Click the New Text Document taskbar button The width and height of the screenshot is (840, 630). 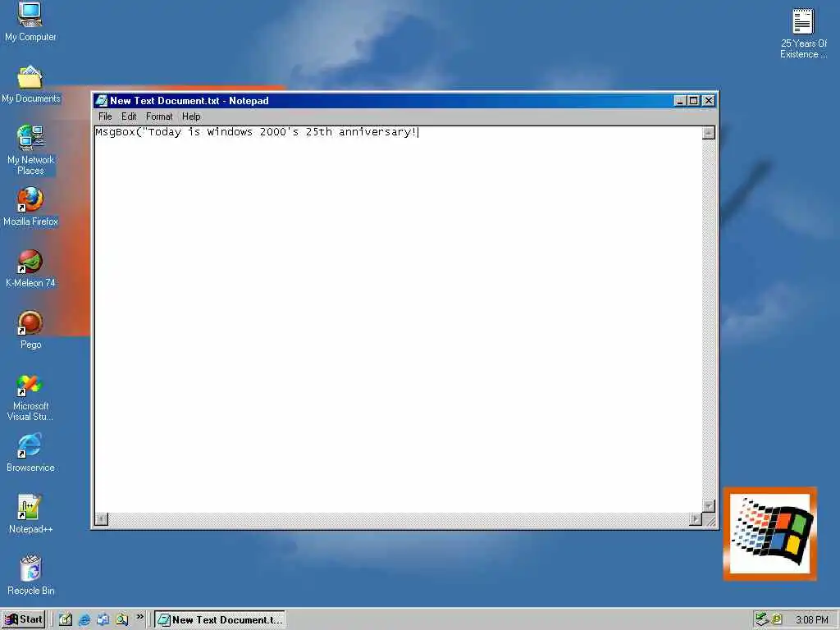point(220,620)
